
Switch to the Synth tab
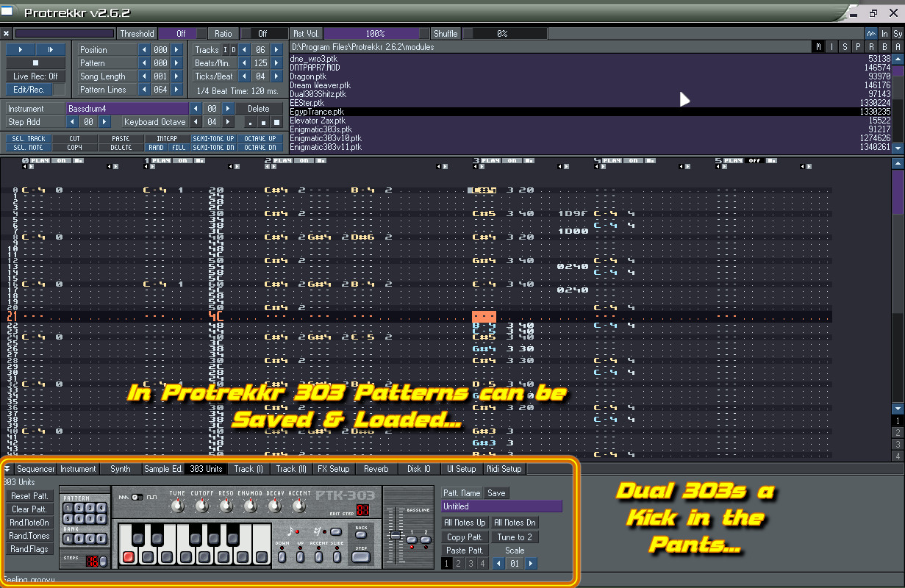click(x=121, y=469)
